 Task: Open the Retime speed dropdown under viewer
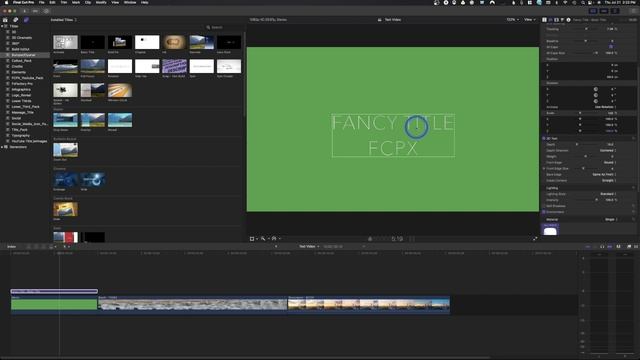pyautogui.click(x=276, y=239)
